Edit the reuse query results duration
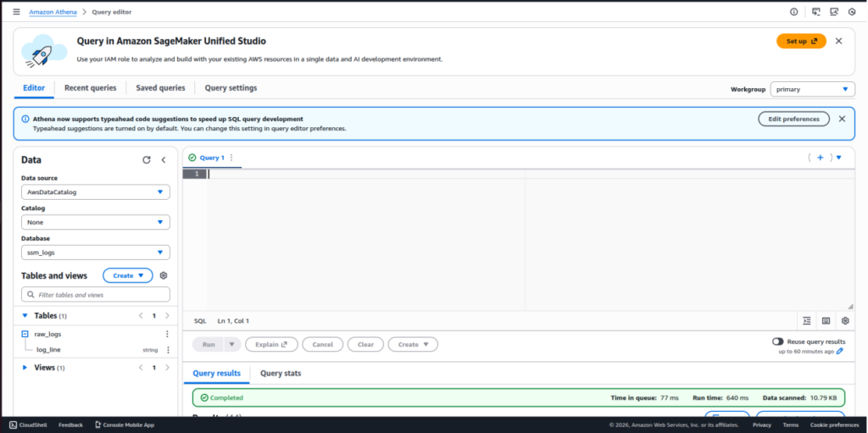Viewport: 868px width, 433px height. 840,351
